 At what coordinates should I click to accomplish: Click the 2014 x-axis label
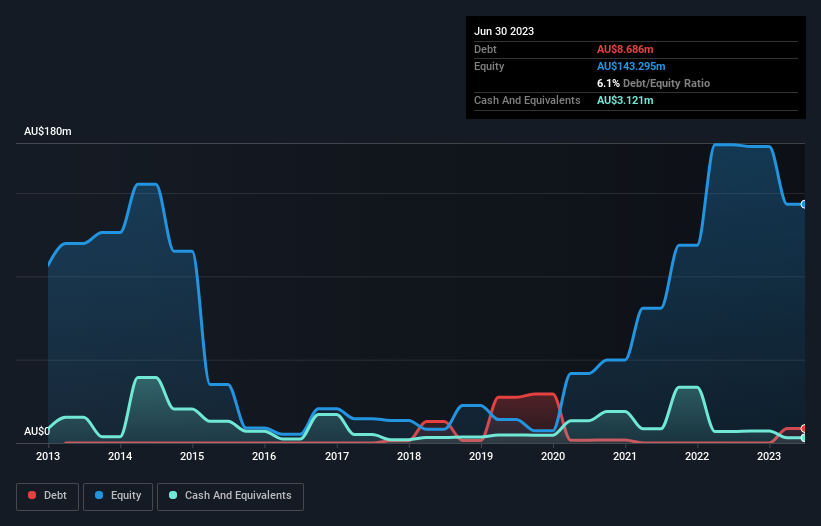(x=120, y=456)
